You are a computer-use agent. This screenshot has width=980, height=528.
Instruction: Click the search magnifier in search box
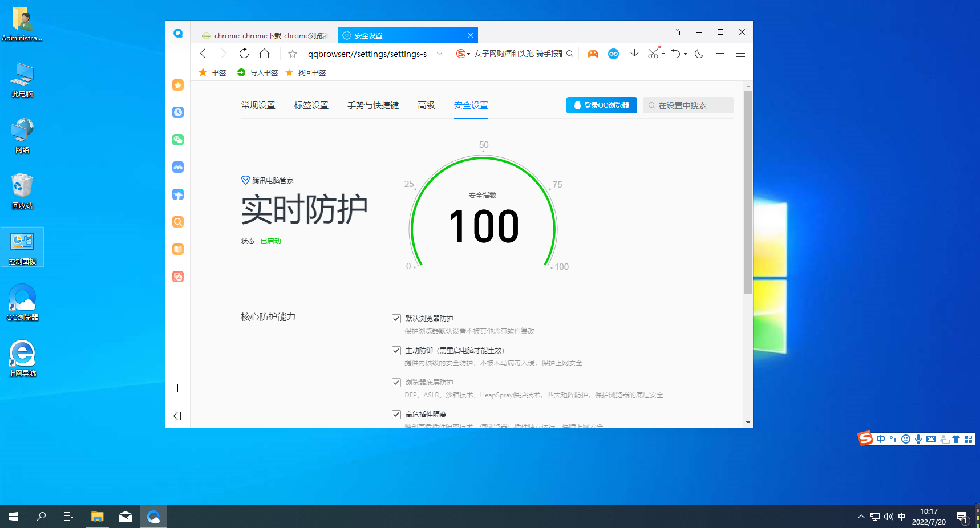tap(570, 54)
